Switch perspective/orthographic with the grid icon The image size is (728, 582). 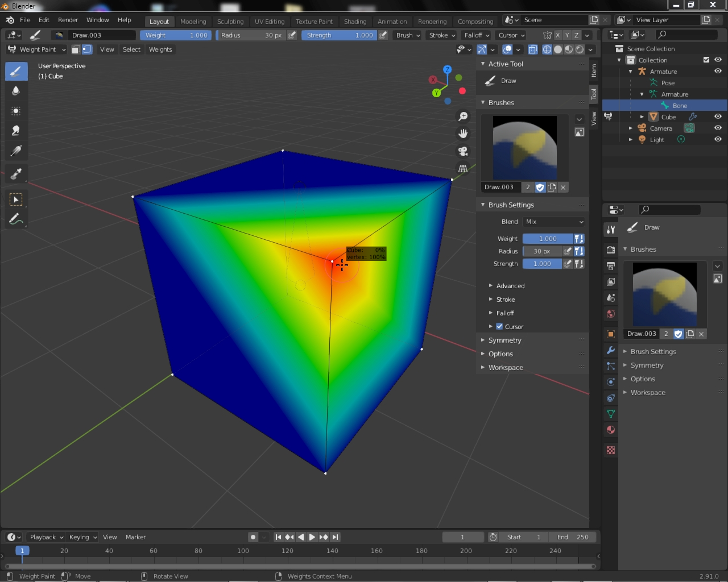coord(463,168)
